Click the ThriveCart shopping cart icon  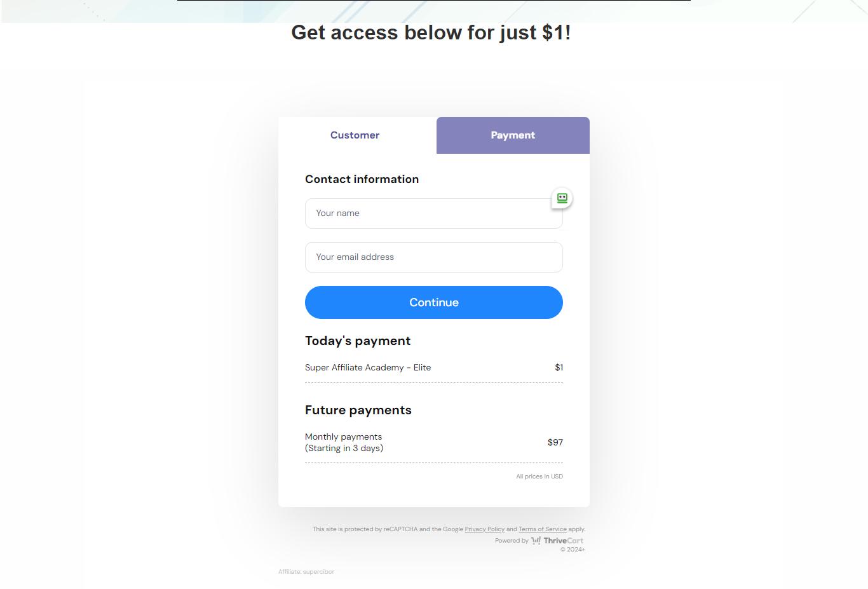tap(536, 541)
